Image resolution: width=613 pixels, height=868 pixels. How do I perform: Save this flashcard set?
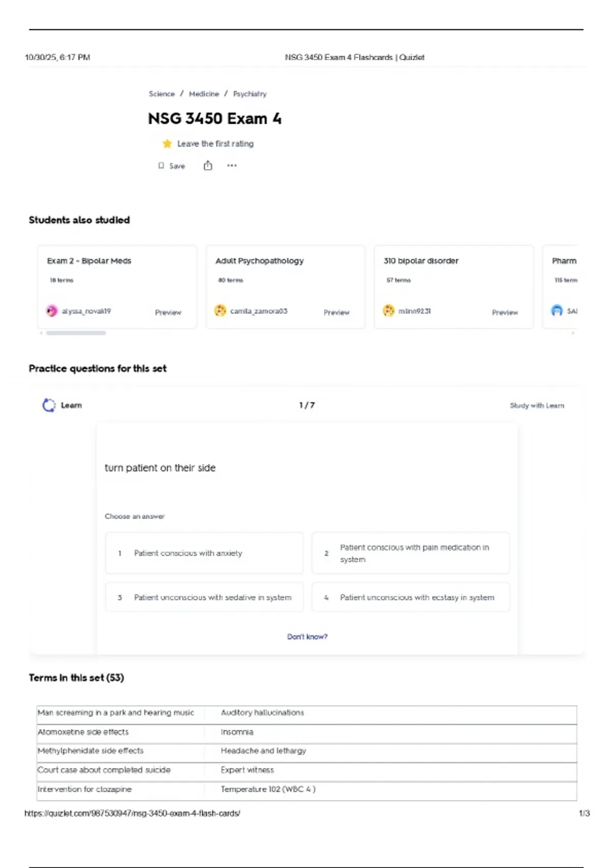coord(172,166)
